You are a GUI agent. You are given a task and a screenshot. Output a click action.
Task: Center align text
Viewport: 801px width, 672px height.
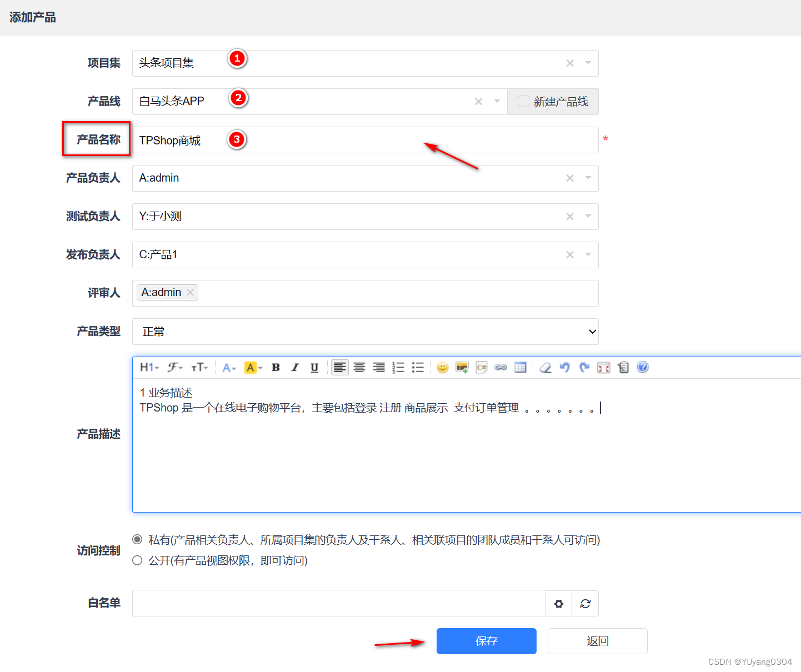(x=359, y=367)
